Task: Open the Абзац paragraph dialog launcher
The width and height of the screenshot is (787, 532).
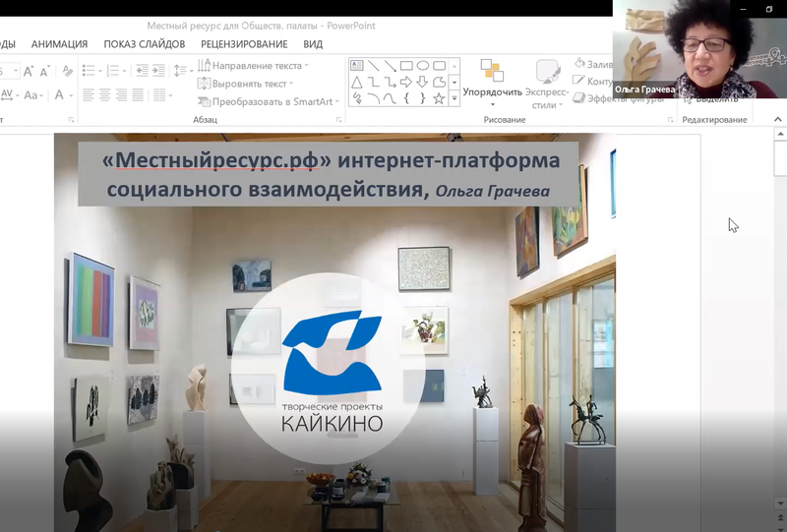Action: [x=338, y=119]
